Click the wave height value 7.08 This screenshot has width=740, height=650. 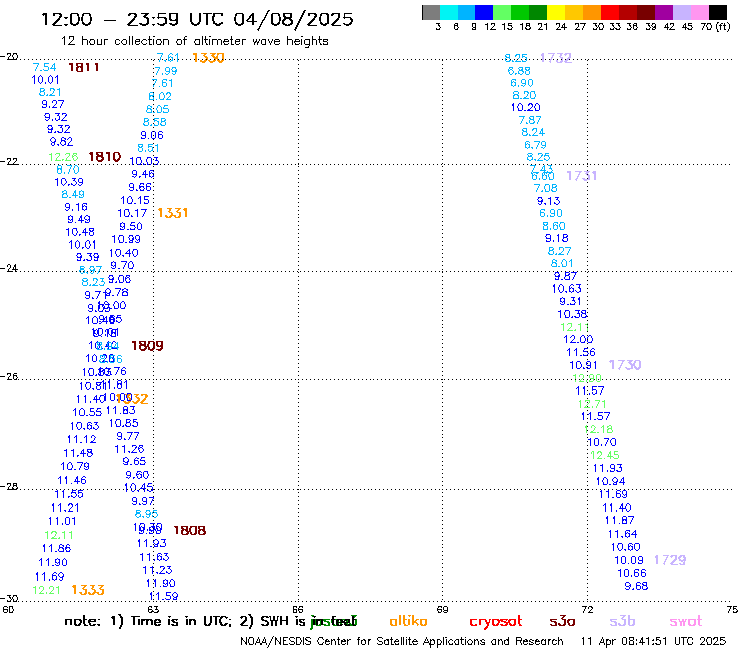(546, 188)
